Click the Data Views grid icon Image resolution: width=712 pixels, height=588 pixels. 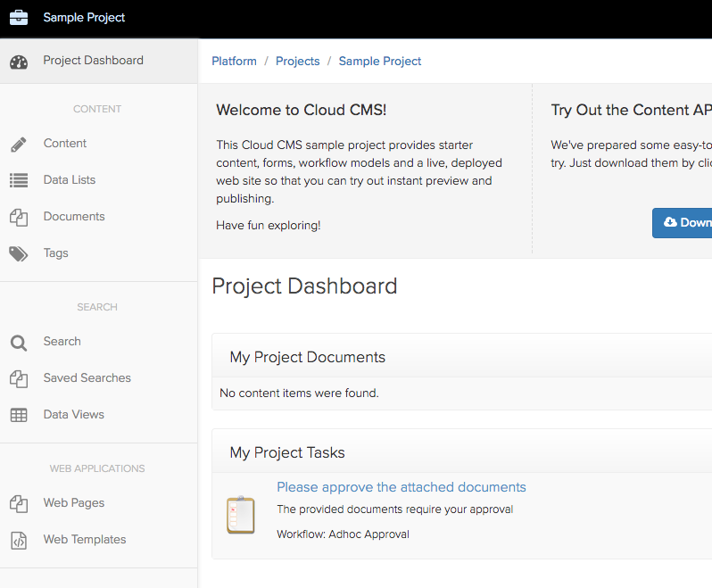point(19,415)
